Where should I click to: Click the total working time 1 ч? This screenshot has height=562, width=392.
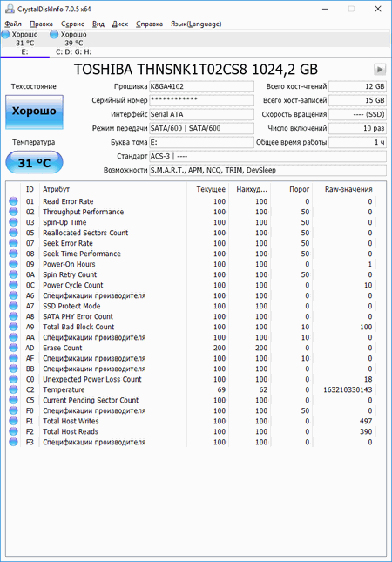358,142
